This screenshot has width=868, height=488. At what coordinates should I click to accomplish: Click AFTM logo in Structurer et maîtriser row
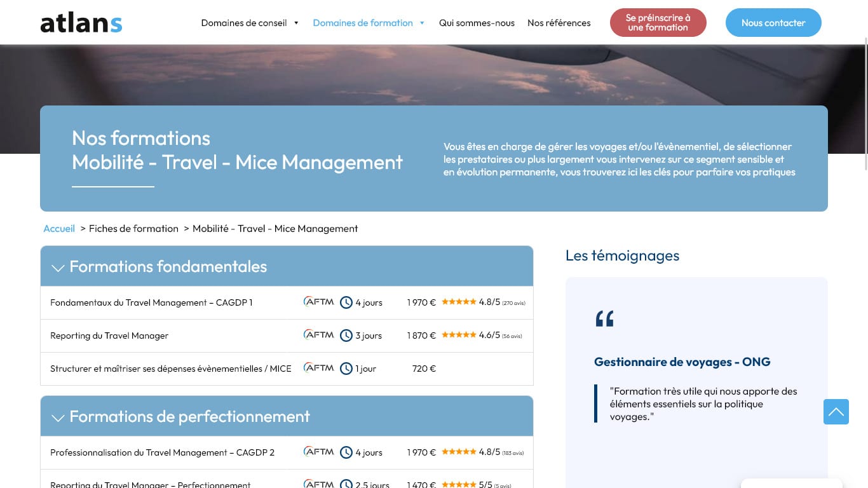[x=318, y=368]
